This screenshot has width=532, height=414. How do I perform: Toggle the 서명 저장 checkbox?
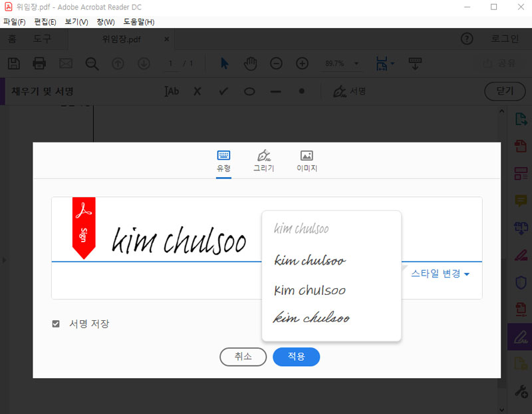57,324
